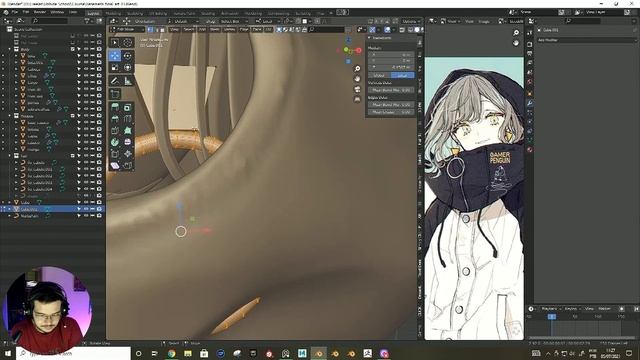Toggle X-Ray mode in viewport header
Viewport: 640px width, 360px height.
point(402,29)
